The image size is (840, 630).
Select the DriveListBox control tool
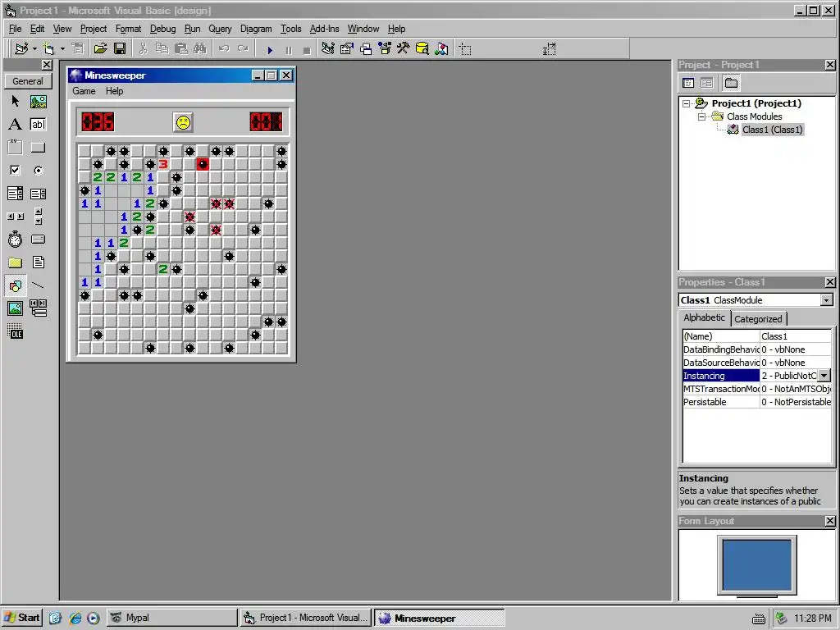pos(38,240)
